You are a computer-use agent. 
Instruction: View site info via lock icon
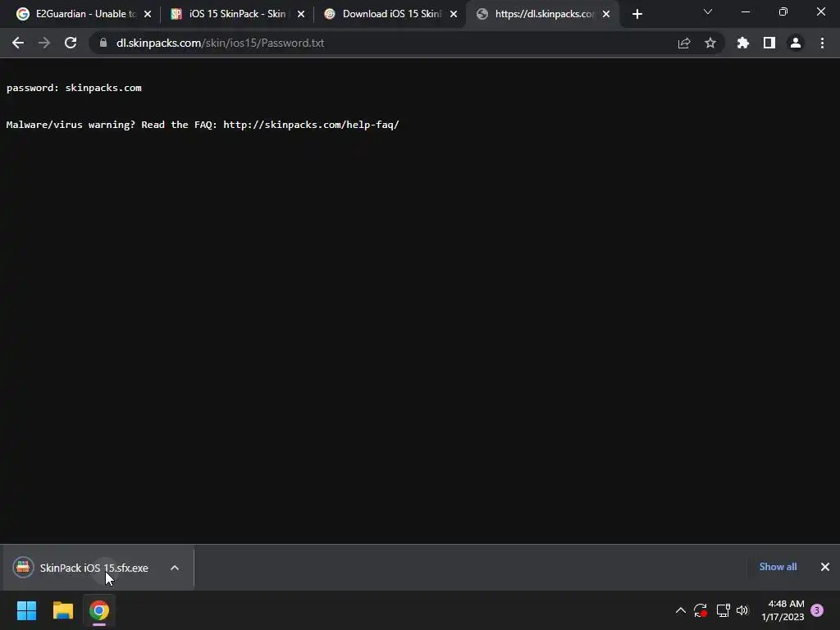[103, 43]
